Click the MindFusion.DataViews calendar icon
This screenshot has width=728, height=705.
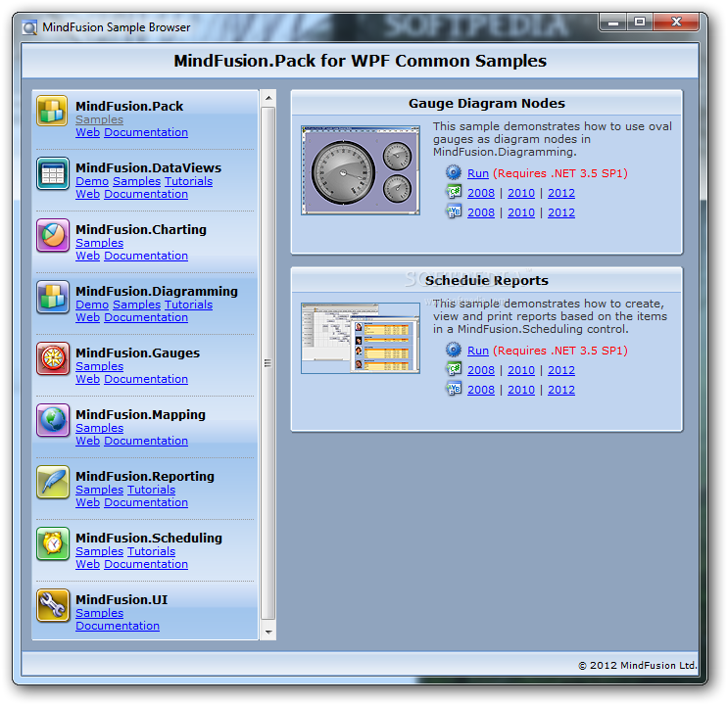click(53, 173)
